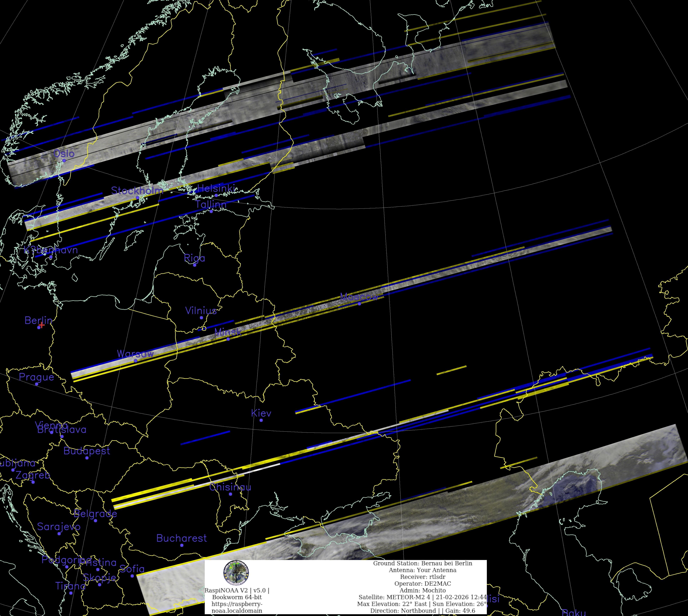
Task: Click the Helsinki city dot marker
Action: pos(216,195)
